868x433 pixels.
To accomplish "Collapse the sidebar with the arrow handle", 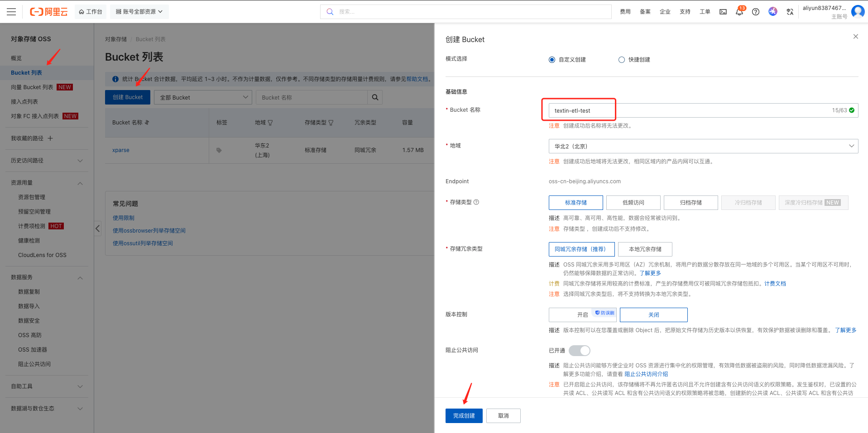I will coord(97,228).
